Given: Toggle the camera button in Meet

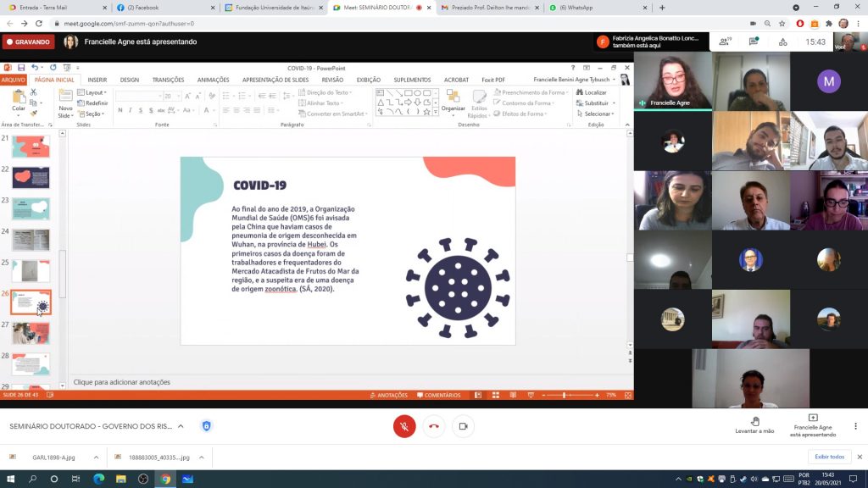Looking at the screenshot, I should [463, 426].
